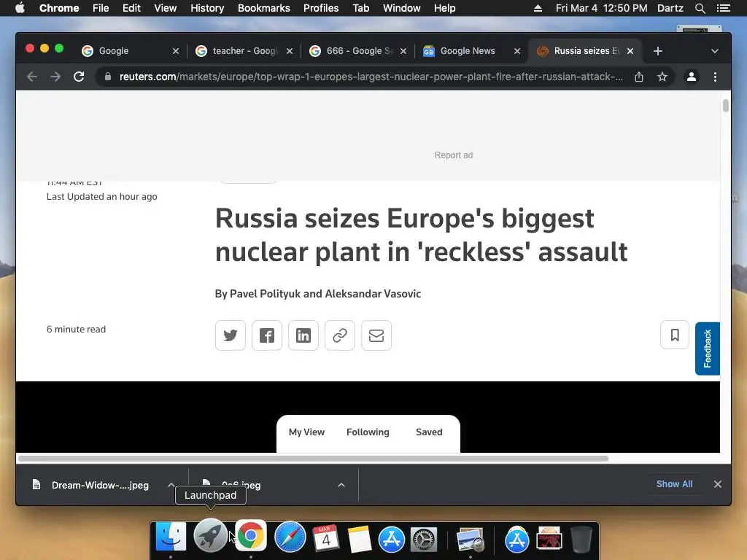This screenshot has width=747, height=560.
Task: Open Spotlight search in menu bar
Action: click(700, 8)
